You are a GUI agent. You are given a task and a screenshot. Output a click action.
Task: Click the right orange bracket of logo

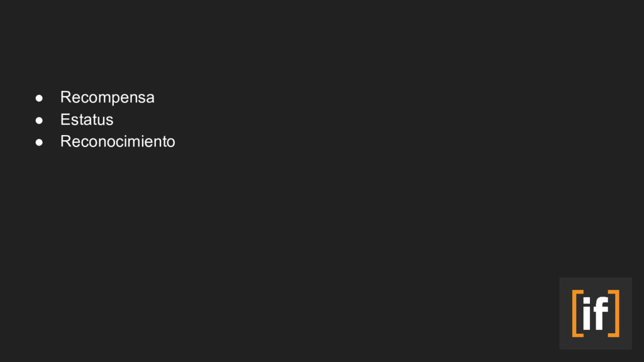[x=614, y=314]
